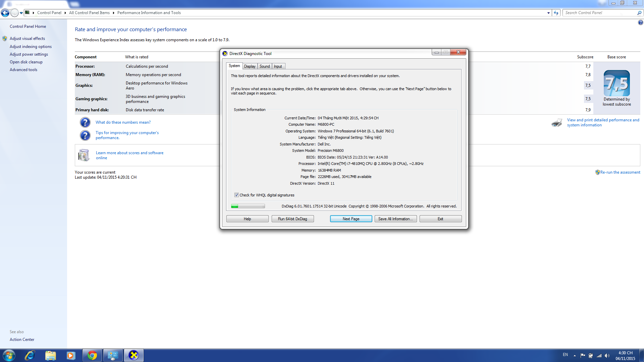Select 'Control Panel' in the breadcrumb

49,13
